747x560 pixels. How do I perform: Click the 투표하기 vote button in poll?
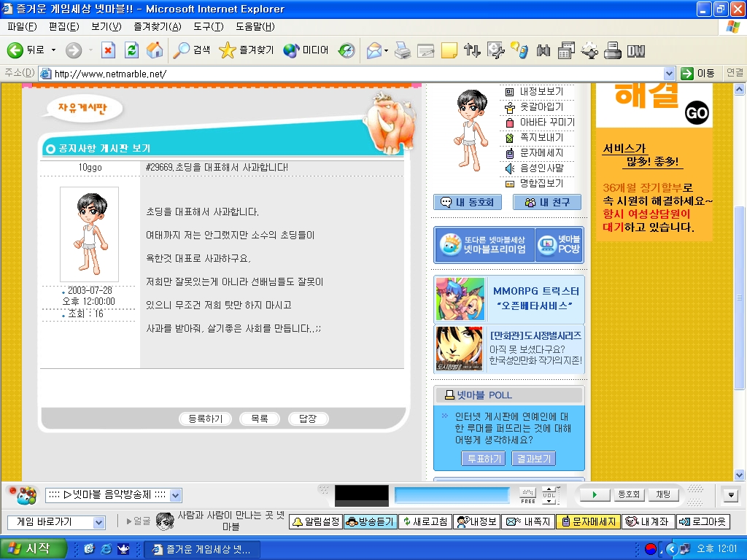[483, 459]
